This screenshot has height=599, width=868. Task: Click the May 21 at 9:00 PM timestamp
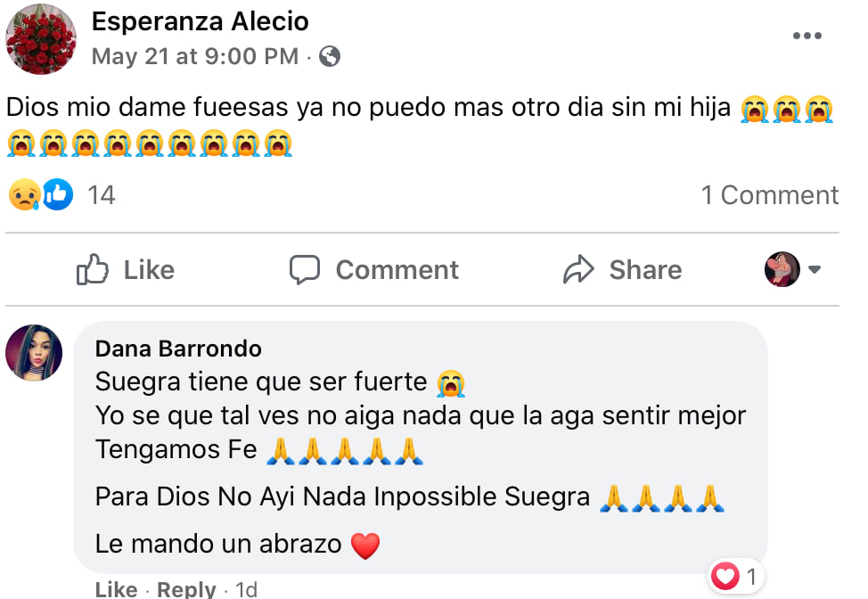tap(195, 57)
